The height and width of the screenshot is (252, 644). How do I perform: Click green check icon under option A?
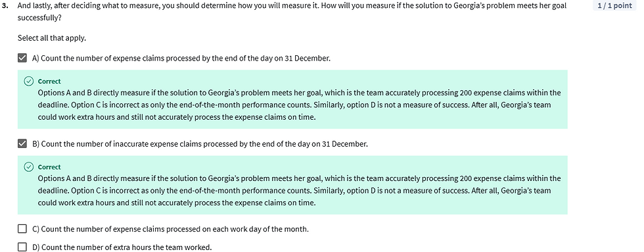[x=28, y=82]
